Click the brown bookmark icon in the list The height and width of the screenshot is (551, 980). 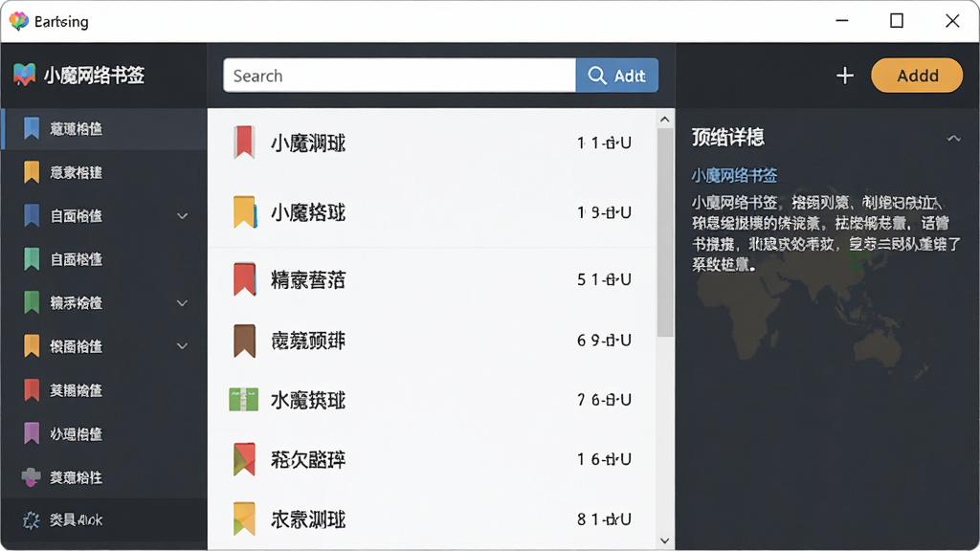244,341
